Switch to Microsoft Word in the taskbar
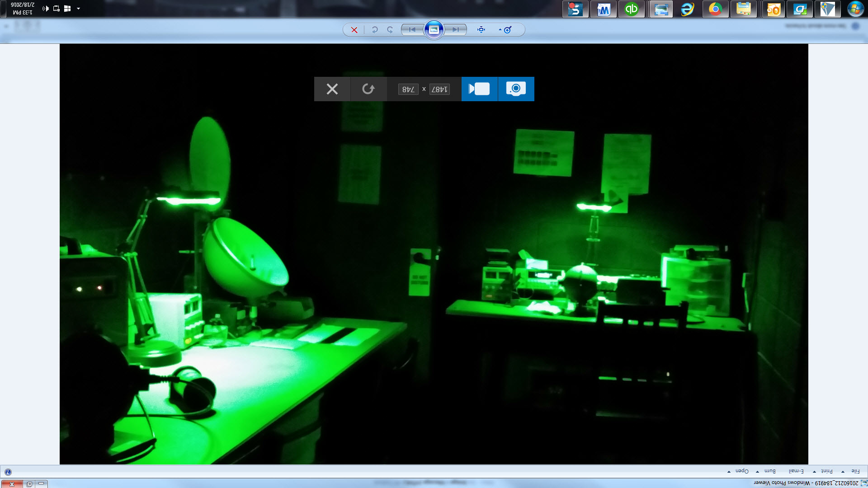Viewport: 868px width, 488px height. (603, 9)
